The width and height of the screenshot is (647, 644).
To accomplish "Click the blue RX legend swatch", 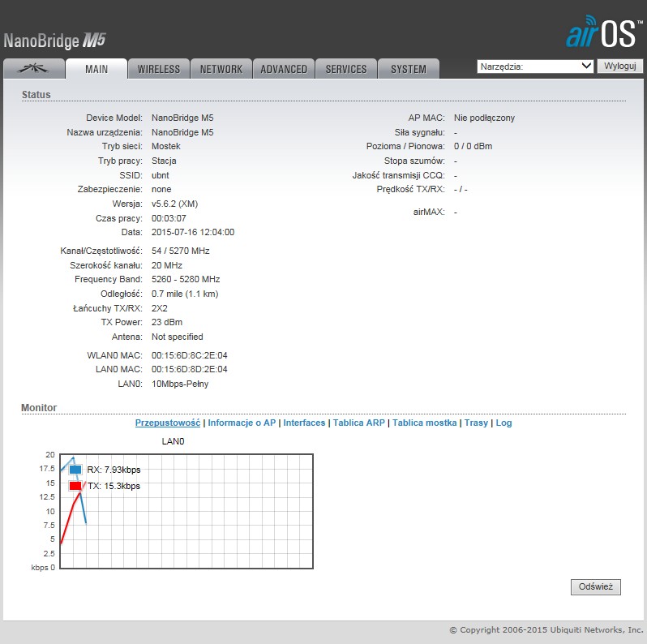I will click(75, 470).
